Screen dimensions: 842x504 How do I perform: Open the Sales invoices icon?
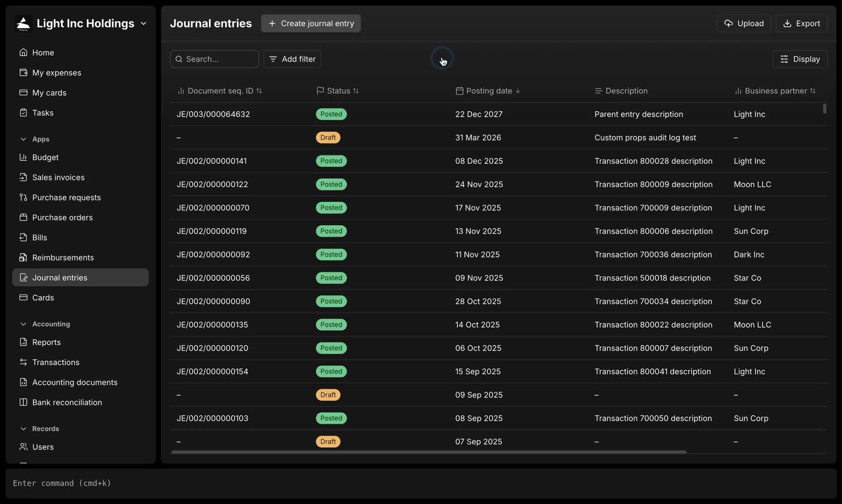click(x=23, y=177)
